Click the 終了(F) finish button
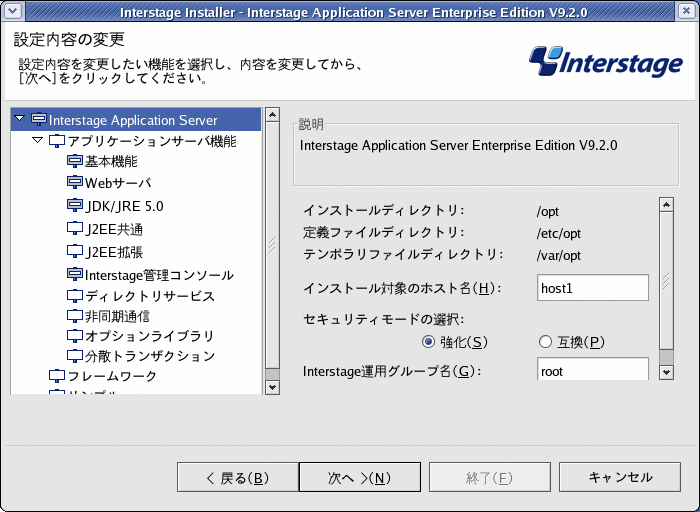Screen dimensions: 700x512 tap(490, 477)
